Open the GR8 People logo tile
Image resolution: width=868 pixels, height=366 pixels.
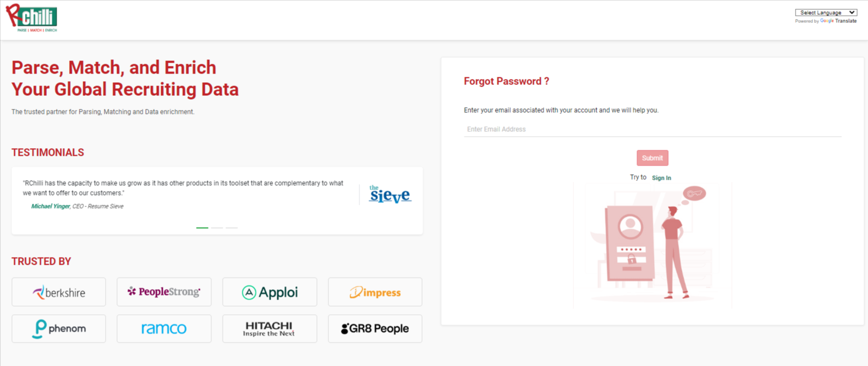pos(375,328)
